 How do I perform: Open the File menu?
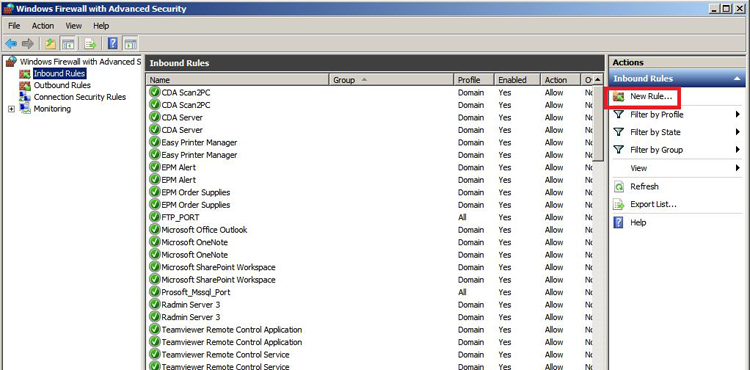pos(14,26)
